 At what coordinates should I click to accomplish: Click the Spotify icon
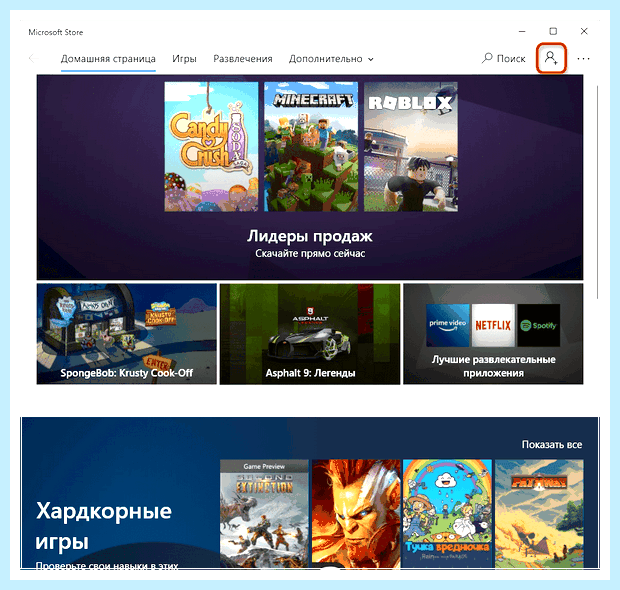pyautogui.click(x=539, y=325)
